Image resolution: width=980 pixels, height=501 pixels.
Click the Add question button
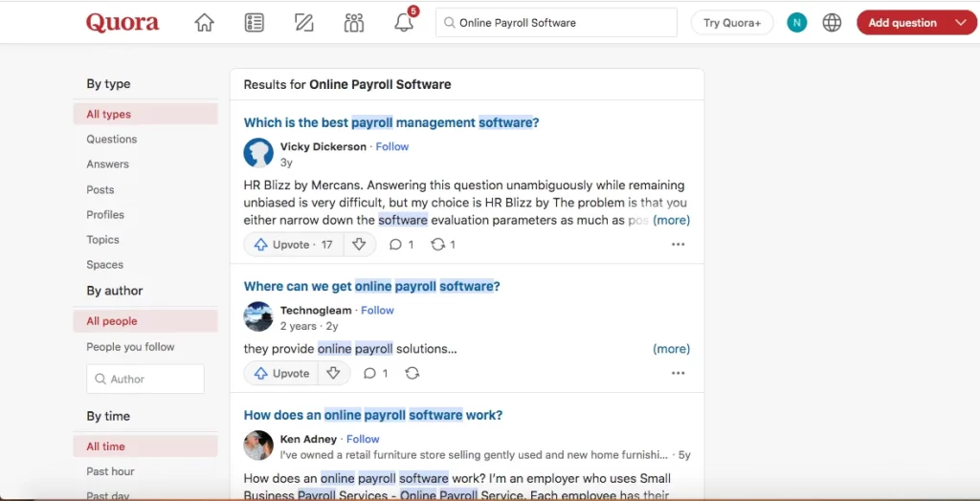click(902, 23)
